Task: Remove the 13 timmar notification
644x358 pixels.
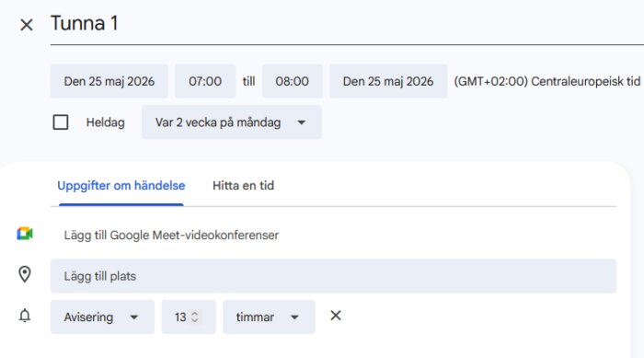Action: pos(336,316)
